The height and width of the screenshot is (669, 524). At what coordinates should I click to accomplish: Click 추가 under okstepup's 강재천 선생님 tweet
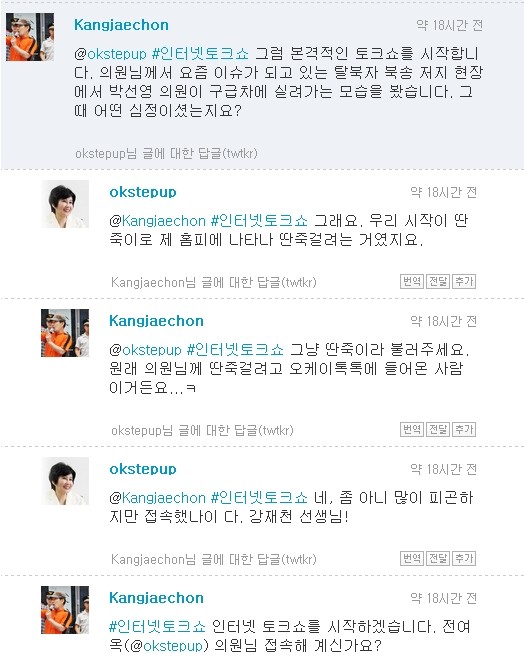coord(464,558)
